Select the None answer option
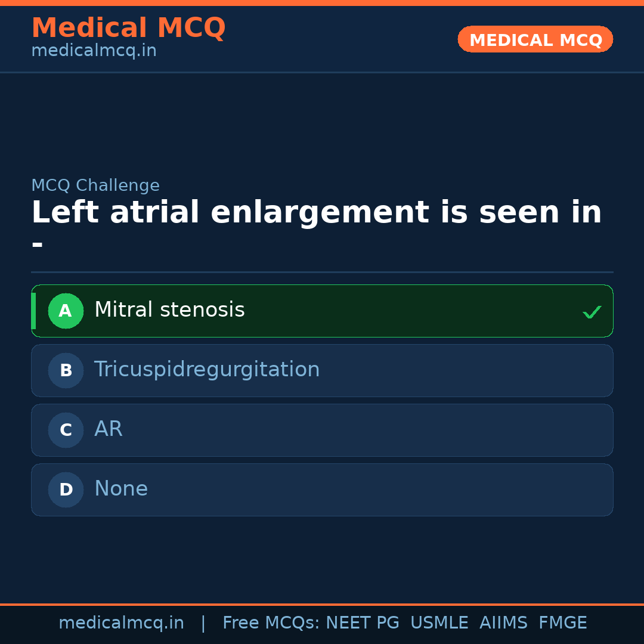 click(322, 490)
